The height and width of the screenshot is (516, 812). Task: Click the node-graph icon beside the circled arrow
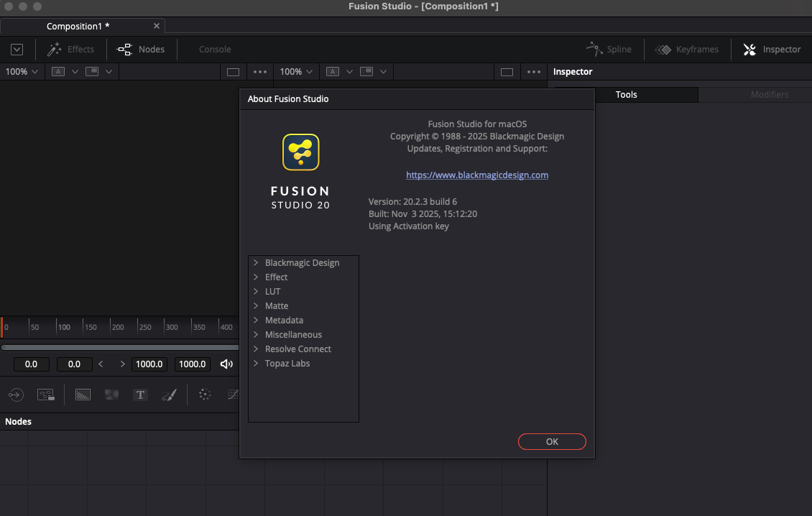point(46,395)
